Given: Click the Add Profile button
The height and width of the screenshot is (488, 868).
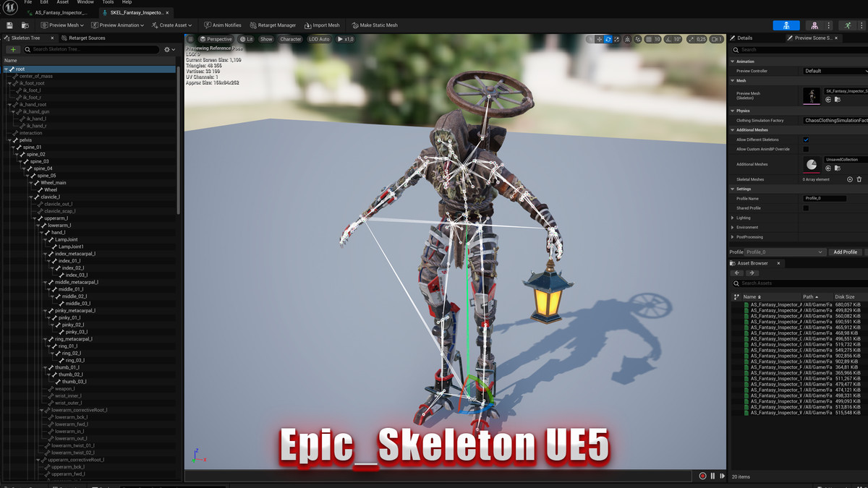Looking at the screenshot, I should [x=845, y=252].
